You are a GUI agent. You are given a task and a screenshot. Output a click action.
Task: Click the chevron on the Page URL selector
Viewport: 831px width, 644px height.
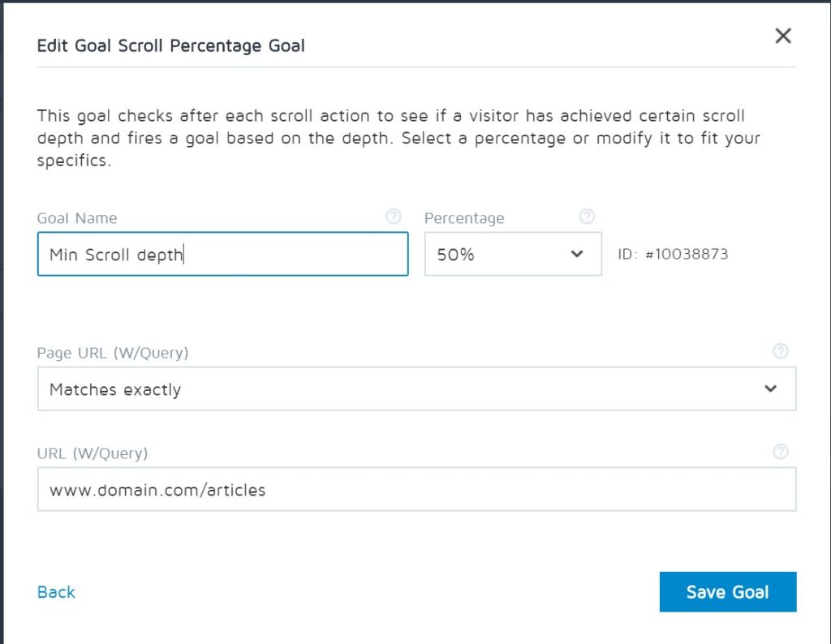click(x=770, y=389)
